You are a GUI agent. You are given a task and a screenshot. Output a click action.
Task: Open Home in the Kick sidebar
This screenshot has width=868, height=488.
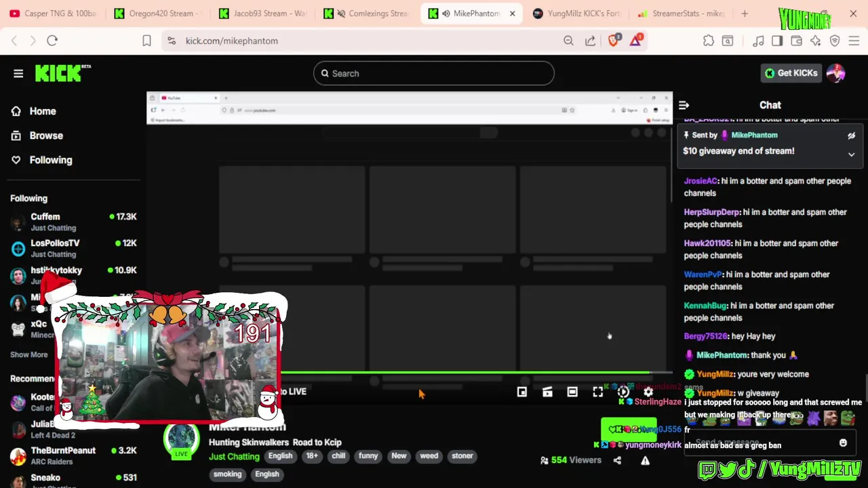coord(42,111)
